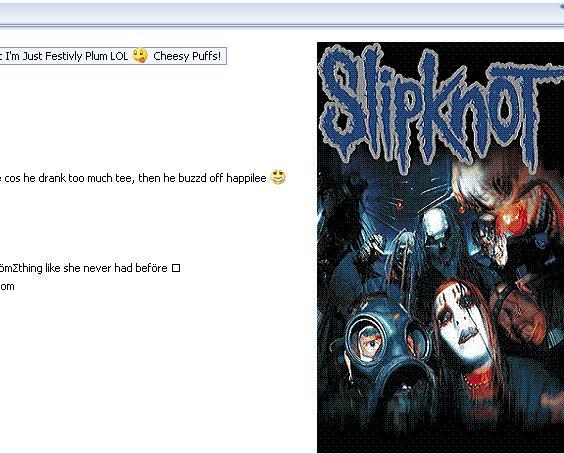This screenshot has height=454, width=564.
Task: Click the text line ending in 'om'
Action: point(7,287)
